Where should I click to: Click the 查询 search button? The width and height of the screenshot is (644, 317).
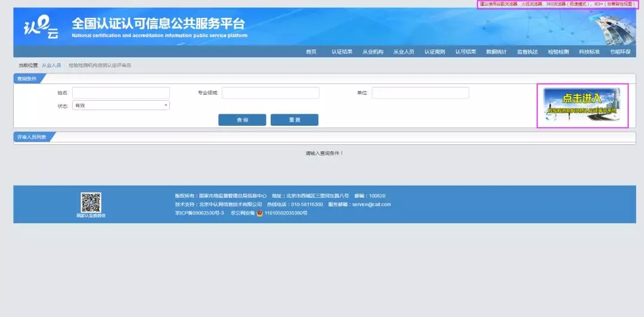pyautogui.click(x=242, y=120)
